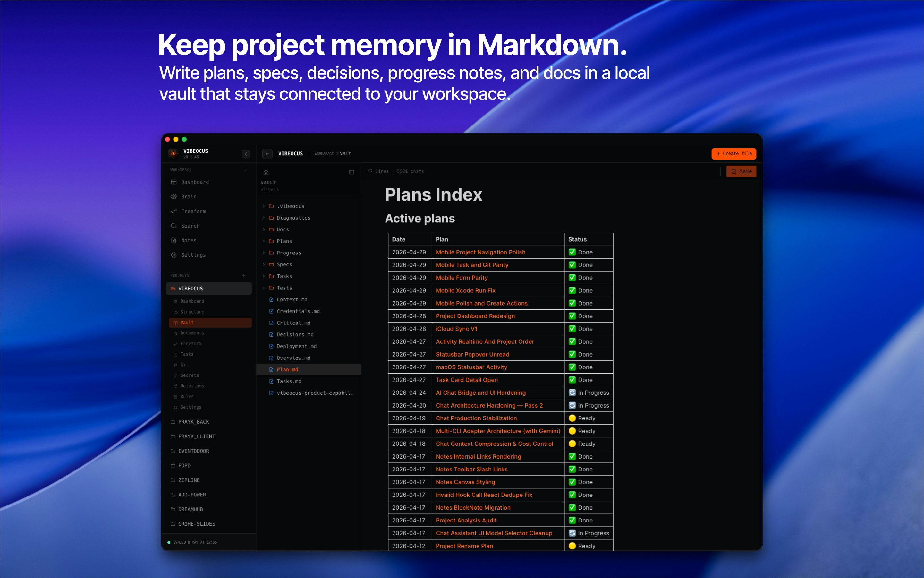Click the Vibeocus app logo icon
Screen dimensions: 924x578
coord(173,154)
